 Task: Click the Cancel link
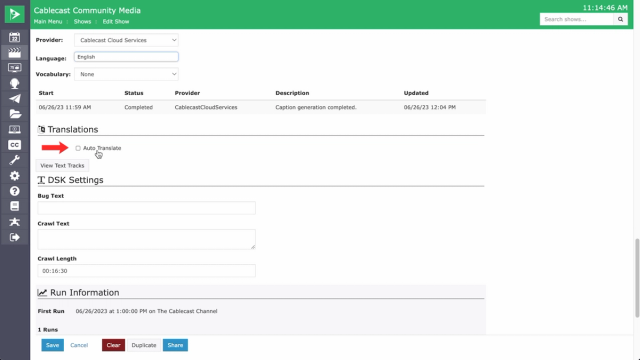pyautogui.click(x=79, y=345)
